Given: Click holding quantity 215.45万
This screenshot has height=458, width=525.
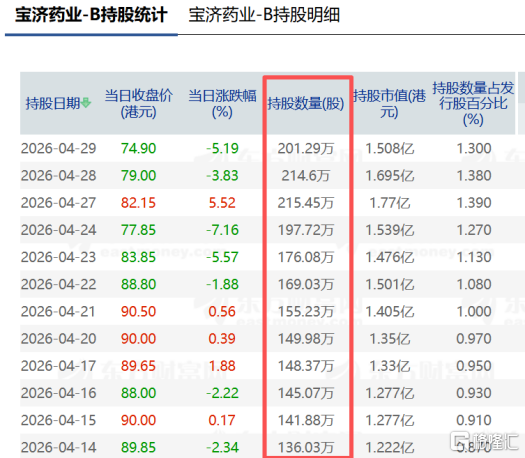Looking at the screenshot, I should point(306,203).
